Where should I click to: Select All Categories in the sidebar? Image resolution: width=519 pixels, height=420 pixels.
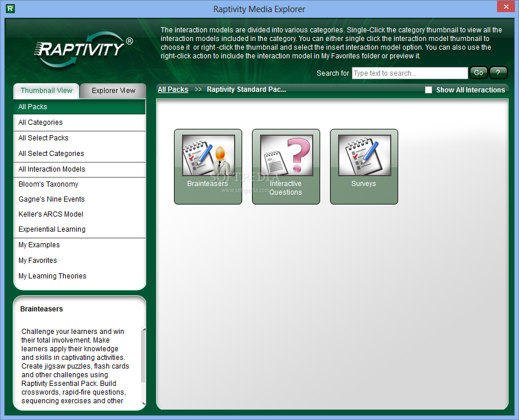pos(79,122)
